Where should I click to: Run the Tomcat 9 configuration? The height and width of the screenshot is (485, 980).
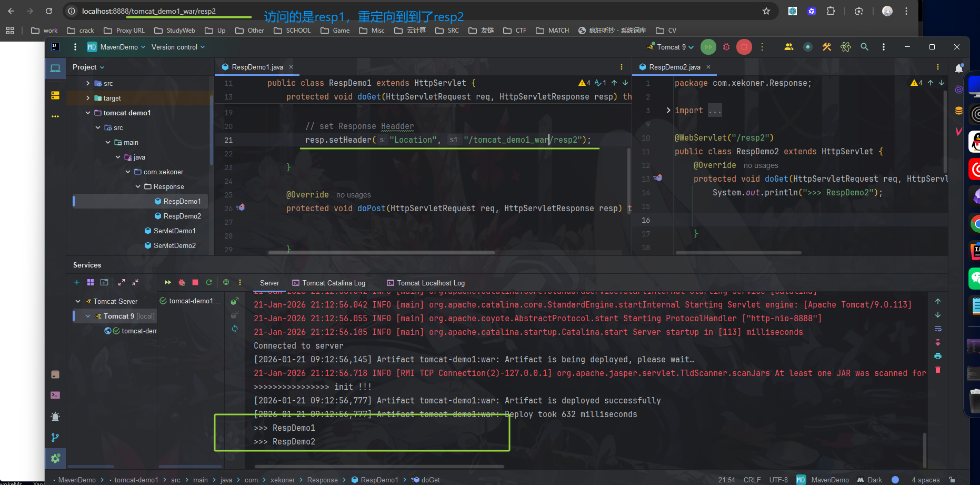708,47
